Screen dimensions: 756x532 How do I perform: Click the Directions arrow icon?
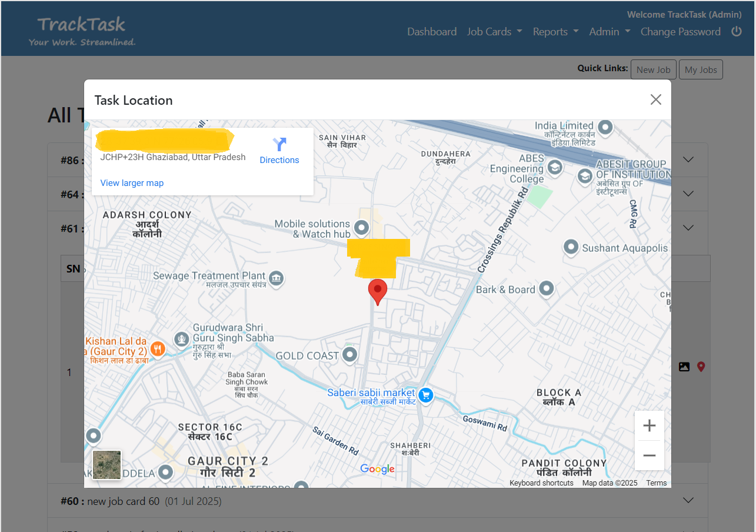coord(279,145)
